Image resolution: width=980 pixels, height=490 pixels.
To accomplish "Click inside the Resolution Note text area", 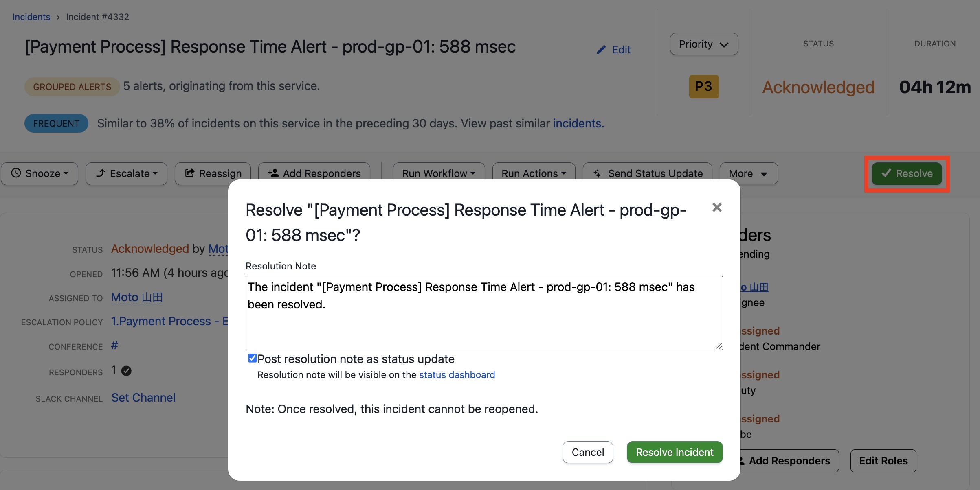I will pyautogui.click(x=483, y=313).
